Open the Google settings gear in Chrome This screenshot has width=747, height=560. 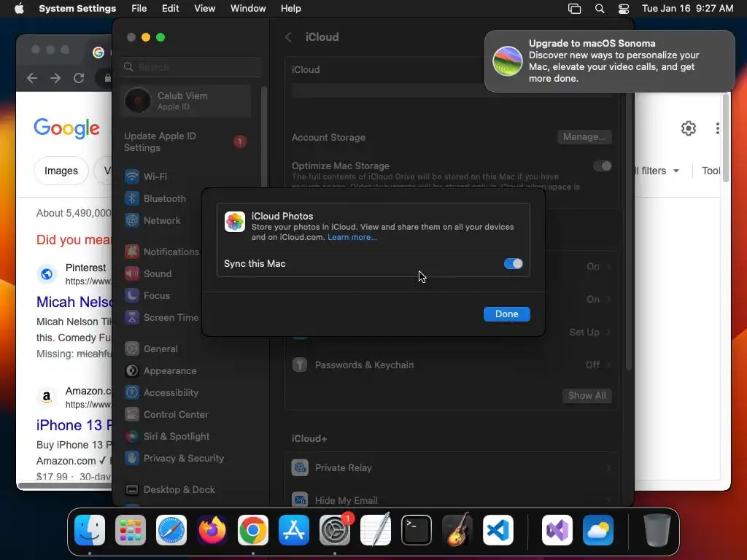coord(689,128)
